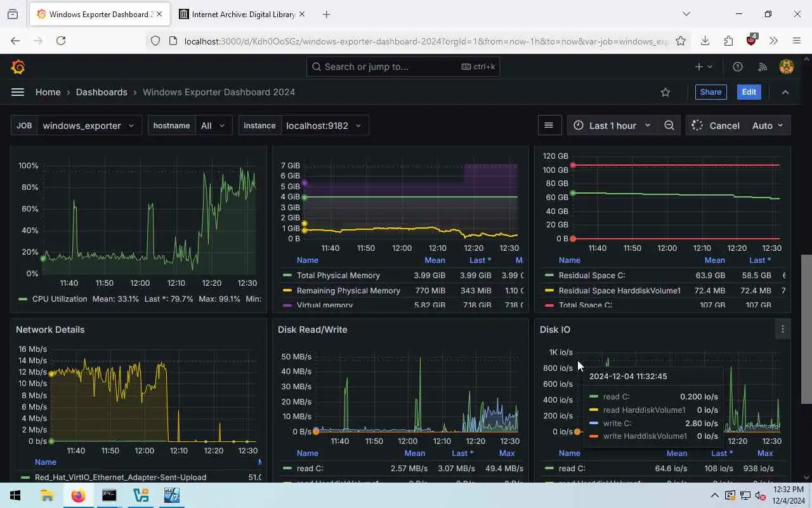The image size is (812, 508).
Task: Click the zoom out time range icon
Action: [669, 126]
